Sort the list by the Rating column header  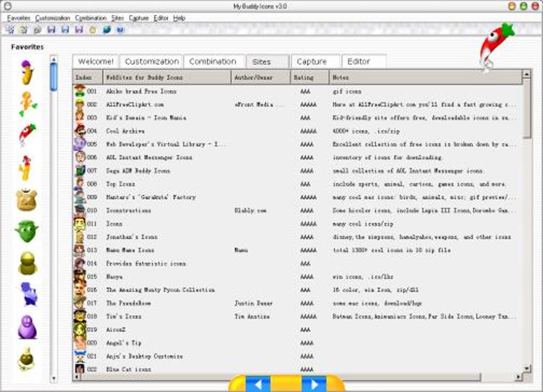coord(304,77)
